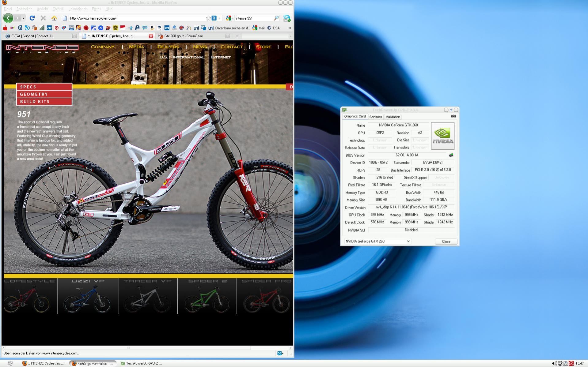Open the Firefox home page

click(x=54, y=18)
